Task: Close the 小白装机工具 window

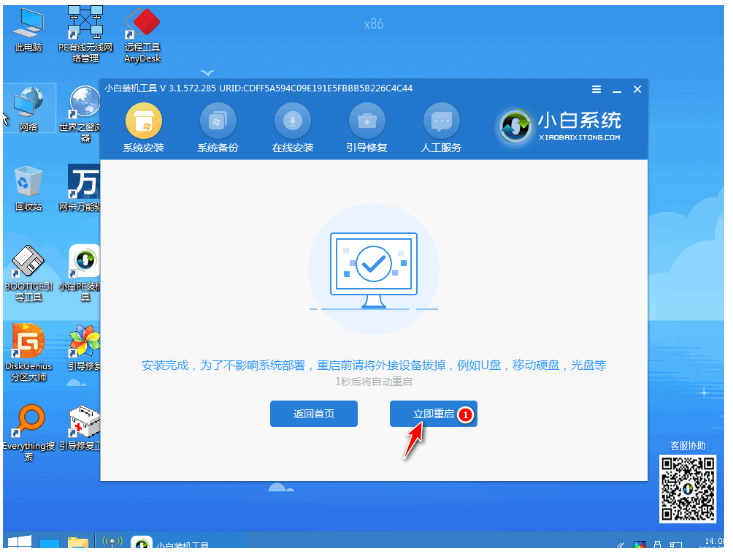Action: (637, 89)
